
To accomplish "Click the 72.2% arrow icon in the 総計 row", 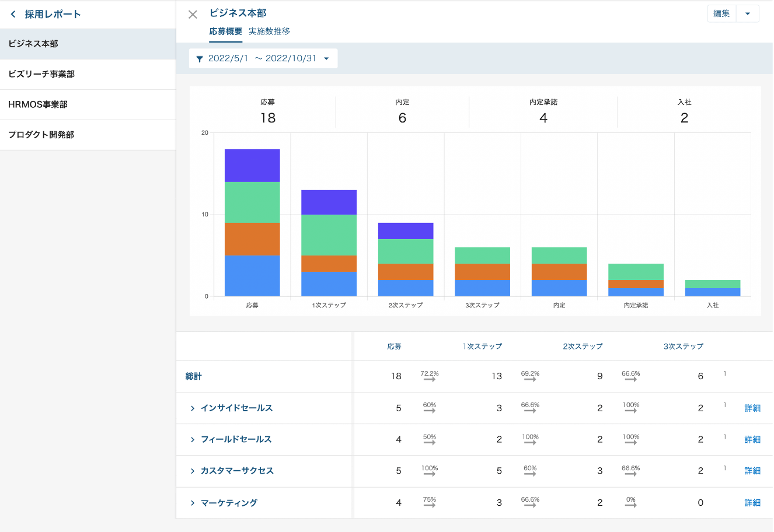I will coord(430,379).
